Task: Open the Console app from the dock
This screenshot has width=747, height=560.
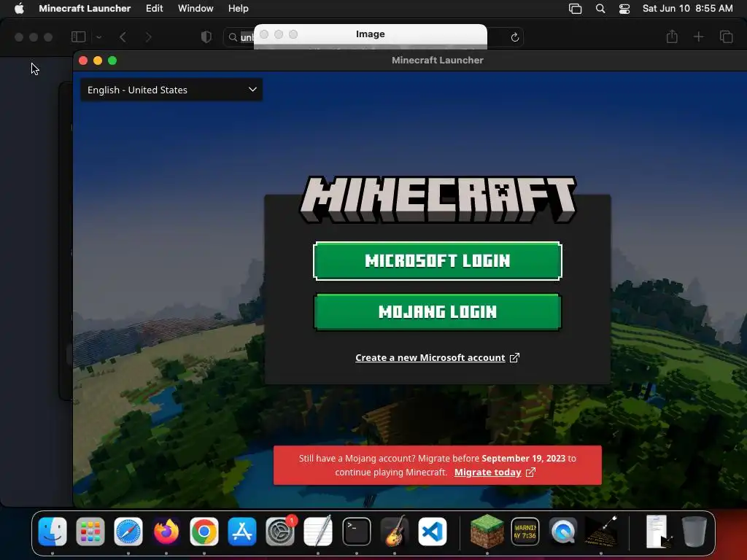Action: [525, 532]
